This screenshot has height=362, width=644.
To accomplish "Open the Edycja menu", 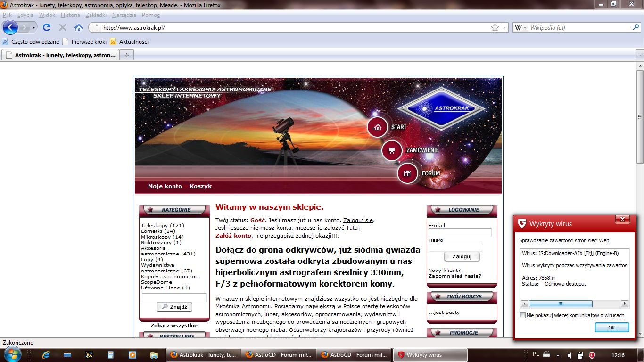I will pos(25,15).
